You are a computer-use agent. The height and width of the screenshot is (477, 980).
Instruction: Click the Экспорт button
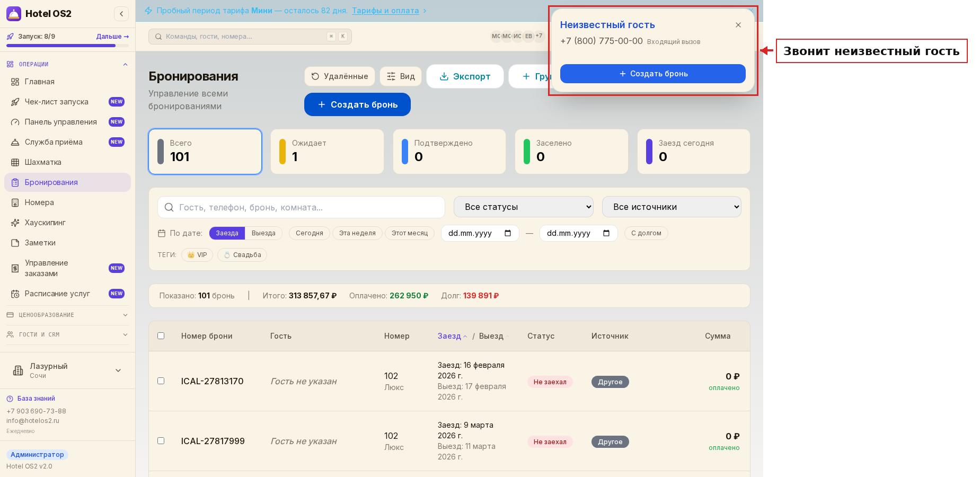tap(465, 76)
